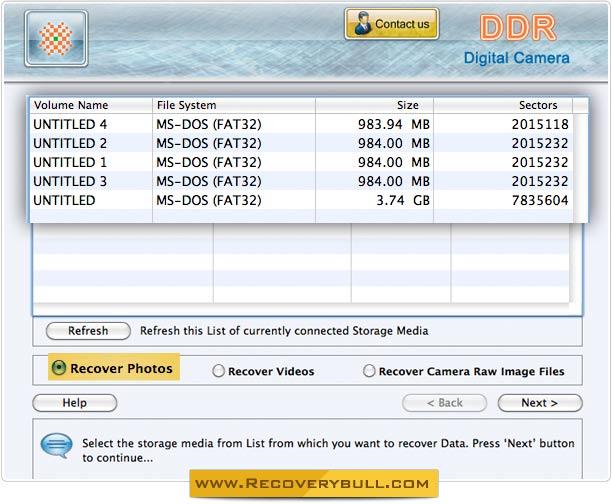This screenshot has width=612, height=504.
Task: Open the www.RecoveryBull.com link
Action: 314,484
